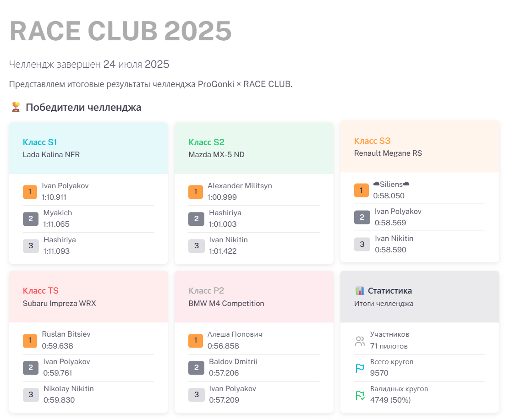Click the silver rank 2 badge under Mazda MX-5 ND

196,218
